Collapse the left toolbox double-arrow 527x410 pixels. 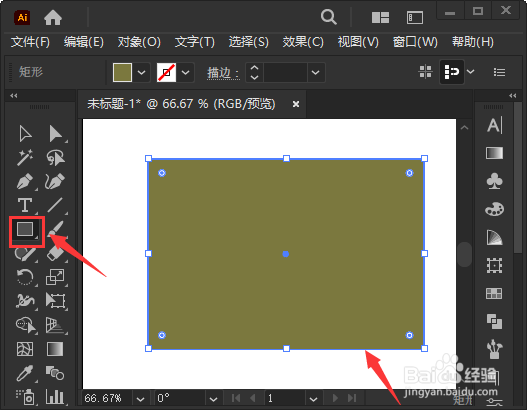pos(14,96)
